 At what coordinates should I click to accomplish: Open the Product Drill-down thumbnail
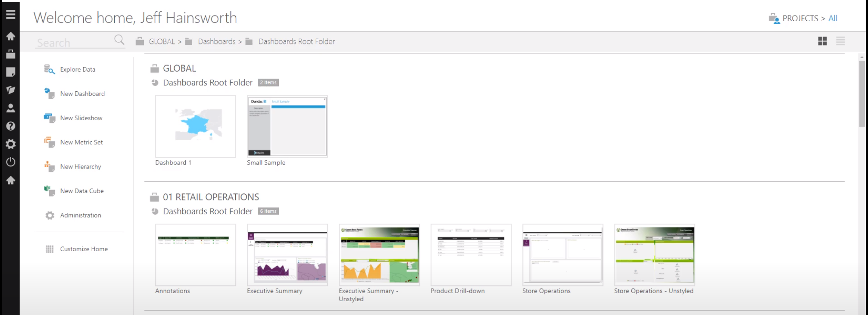click(x=471, y=255)
